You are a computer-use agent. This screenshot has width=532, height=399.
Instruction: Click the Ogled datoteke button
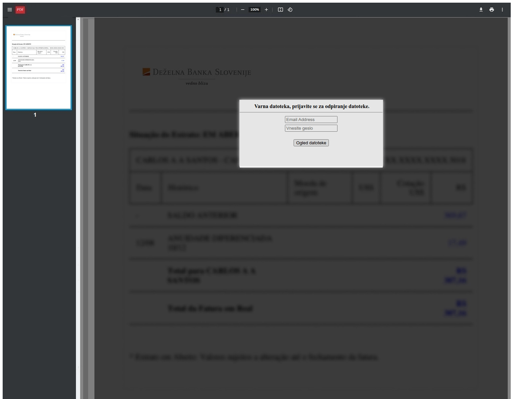311,143
